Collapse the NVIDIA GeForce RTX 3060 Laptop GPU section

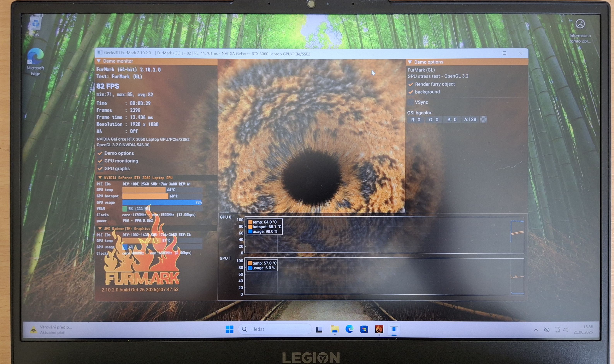[100, 178]
